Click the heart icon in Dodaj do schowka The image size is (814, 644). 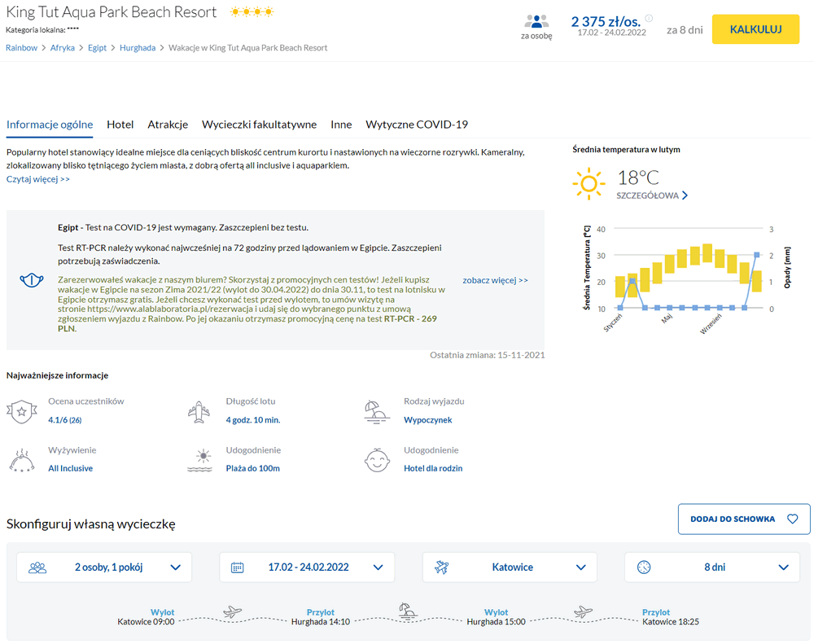tap(792, 519)
